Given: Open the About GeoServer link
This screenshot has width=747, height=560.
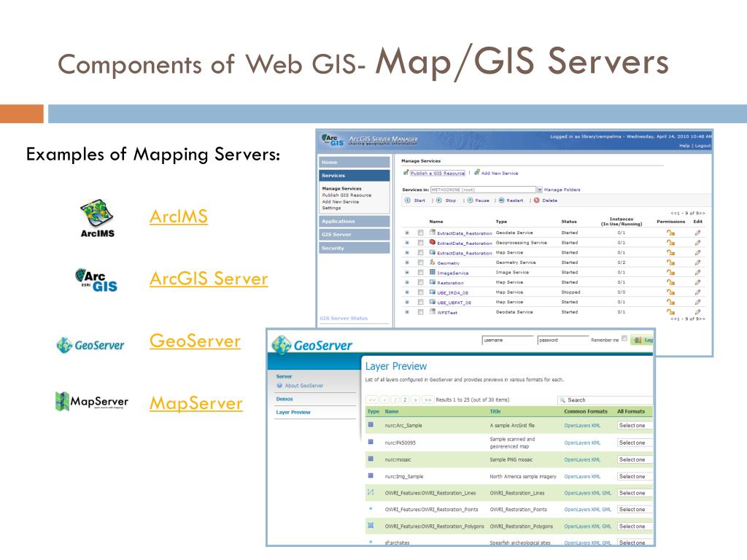Looking at the screenshot, I should pyautogui.click(x=304, y=386).
